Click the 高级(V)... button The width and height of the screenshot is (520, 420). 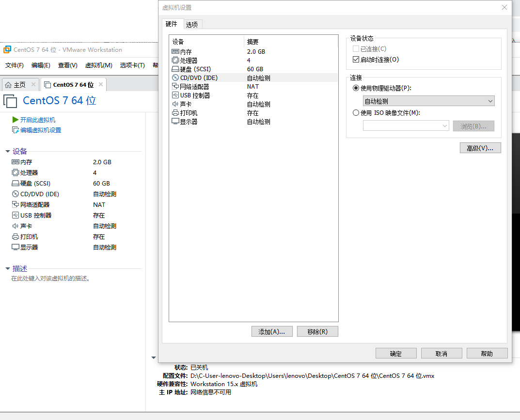(x=480, y=148)
